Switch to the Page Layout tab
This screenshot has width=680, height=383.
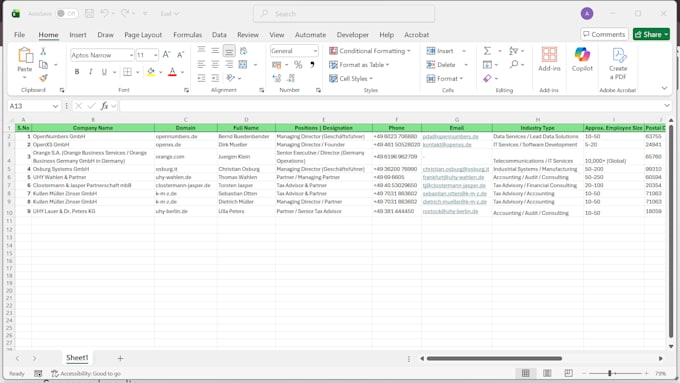143,35
